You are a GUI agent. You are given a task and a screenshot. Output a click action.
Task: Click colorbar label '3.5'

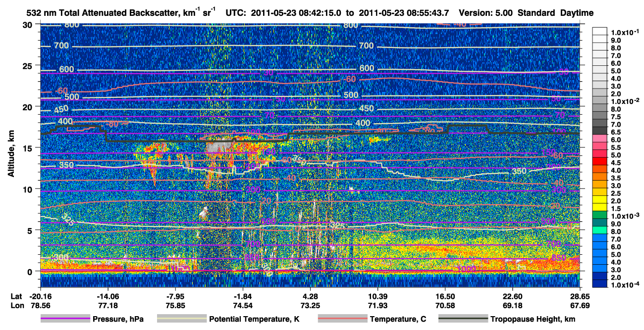(616, 178)
